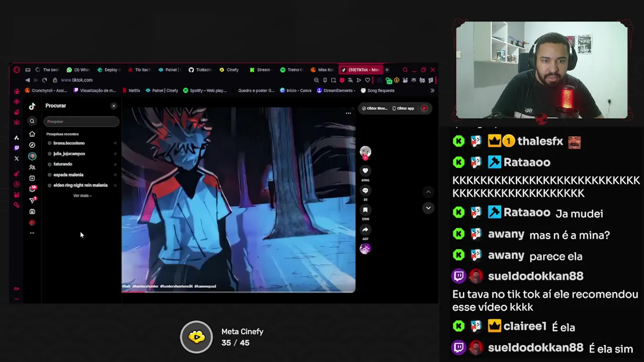Open 'Início - Canva' bookmark
The image size is (644, 362).
click(x=296, y=90)
